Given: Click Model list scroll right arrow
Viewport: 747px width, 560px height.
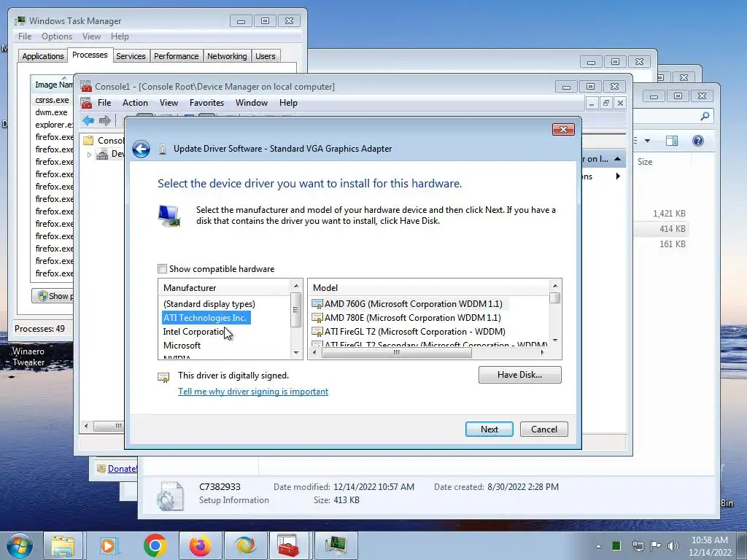Looking at the screenshot, I should point(542,352).
